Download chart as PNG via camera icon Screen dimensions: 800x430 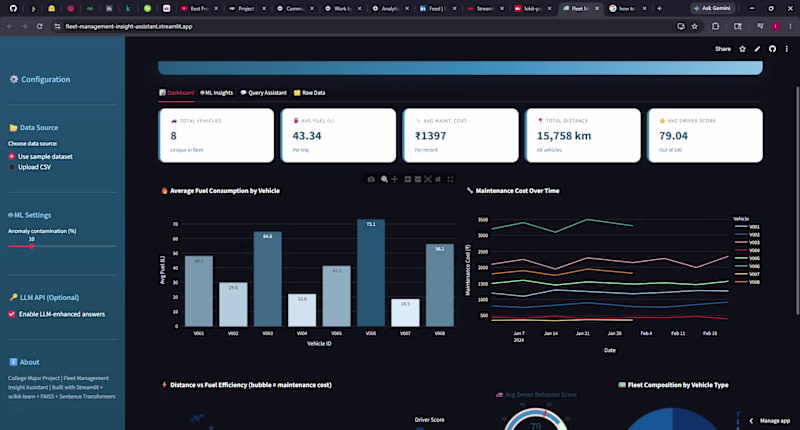tap(371, 180)
